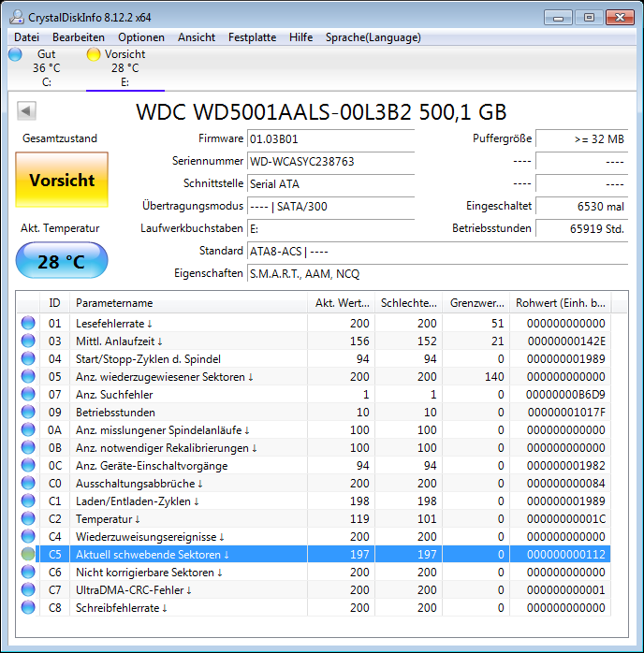644x653 pixels.
Task: Open the Optionen menu
Action: (x=141, y=37)
